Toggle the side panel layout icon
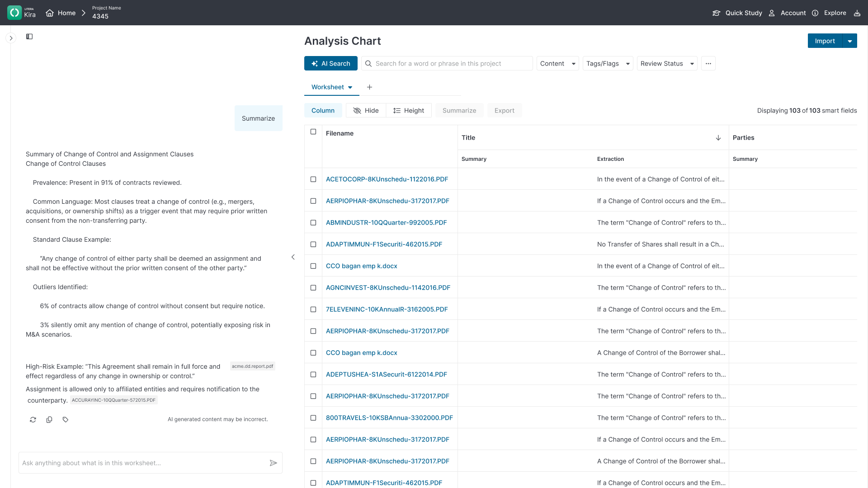The height and width of the screenshot is (488, 868). [29, 37]
